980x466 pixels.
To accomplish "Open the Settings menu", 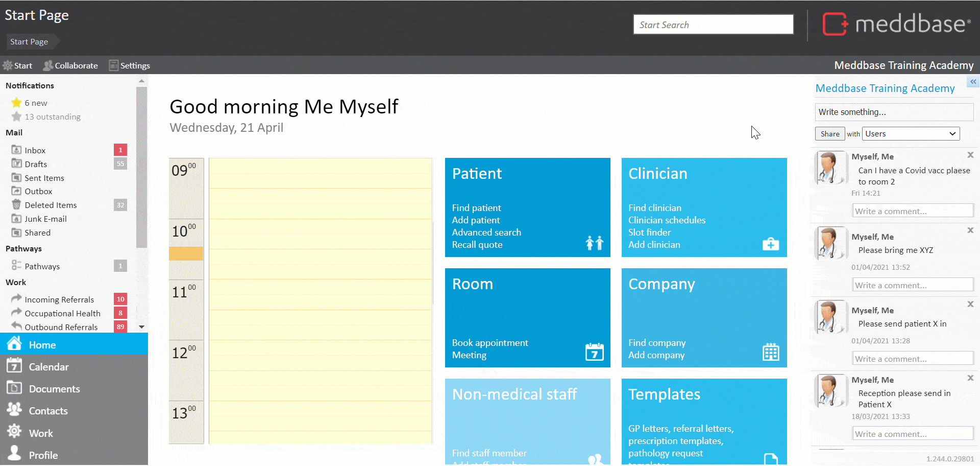I will click(x=130, y=65).
